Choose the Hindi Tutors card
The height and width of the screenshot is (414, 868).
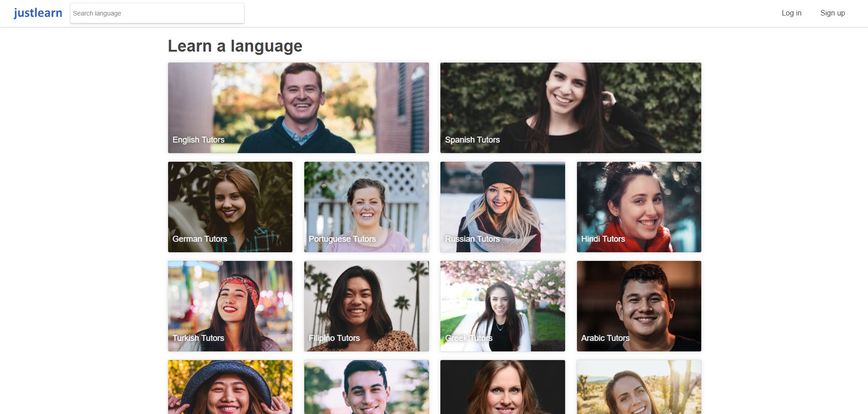point(639,207)
